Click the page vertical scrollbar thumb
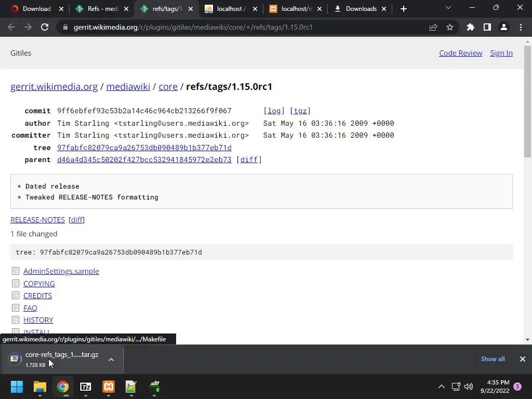Image resolution: width=532 pixels, height=399 pixels. point(527,102)
